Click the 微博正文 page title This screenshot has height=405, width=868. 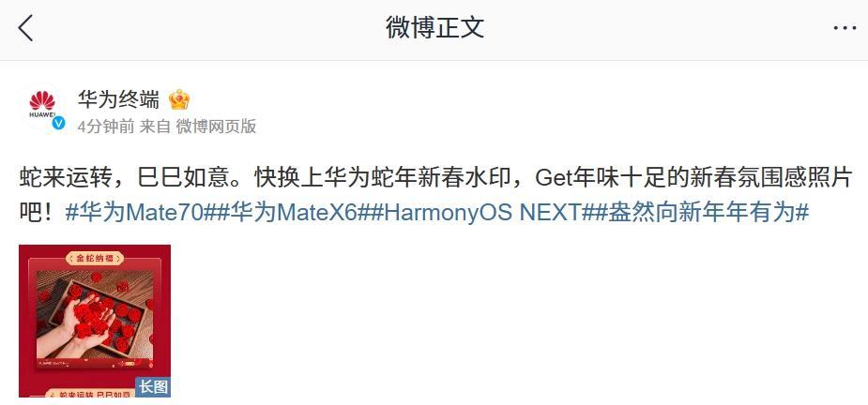point(435,28)
